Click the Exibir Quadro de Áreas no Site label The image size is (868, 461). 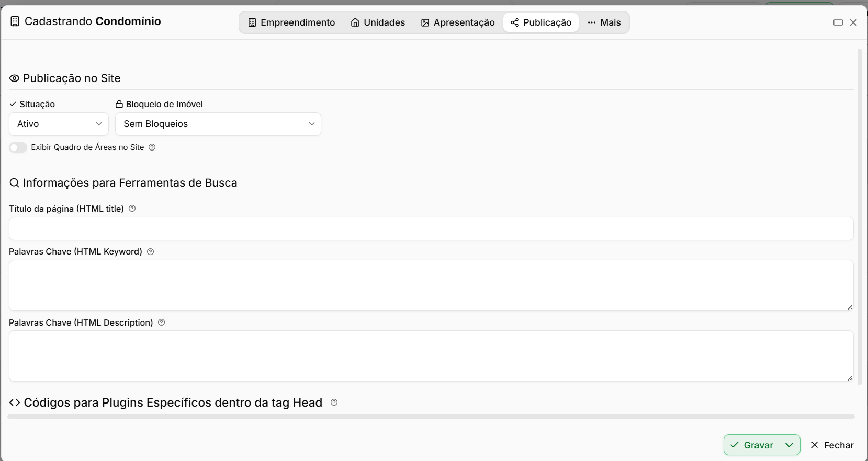pos(87,147)
